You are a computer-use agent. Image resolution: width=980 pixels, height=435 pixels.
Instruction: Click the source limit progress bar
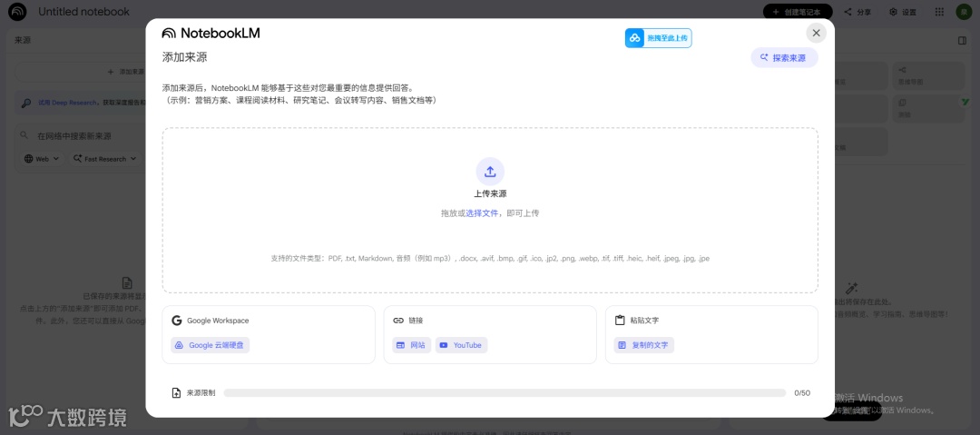(505, 393)
